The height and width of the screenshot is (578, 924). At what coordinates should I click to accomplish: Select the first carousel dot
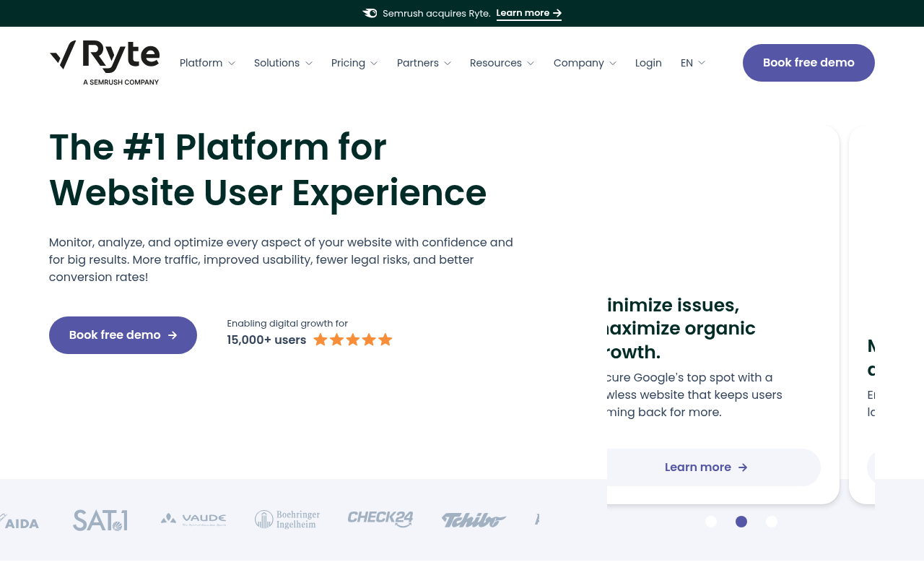click(x=711, y=522)
